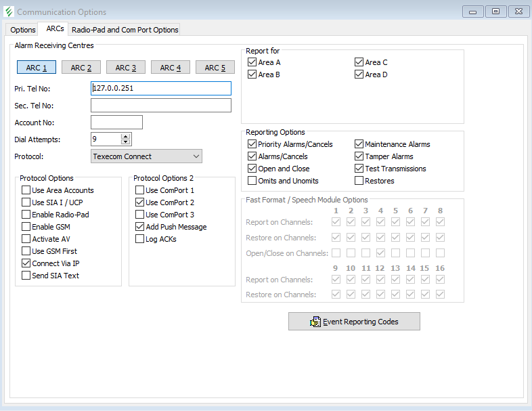
Task: Select the ARC 5 button
Action: pos(215,68)
